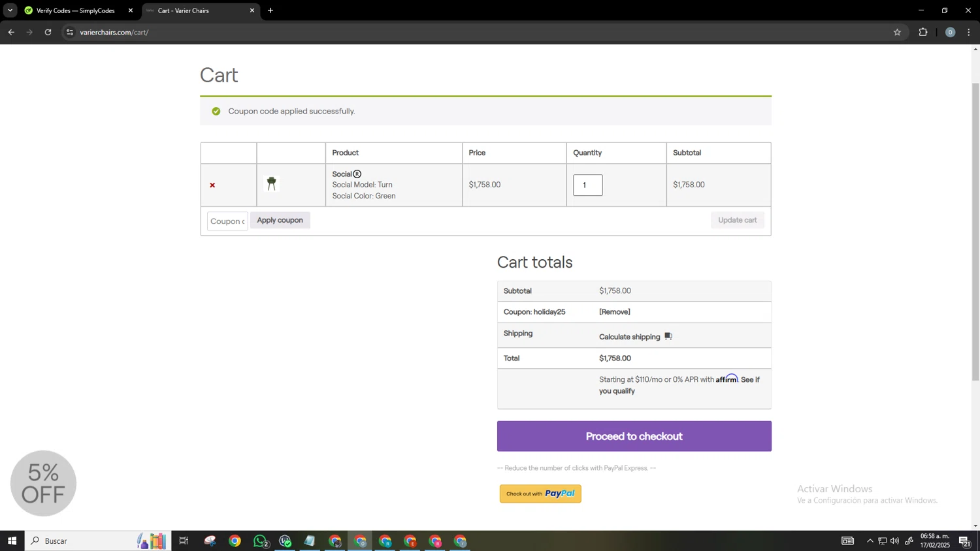
Task: Open Google Chrome taskbar icon next to Snipping tool
Action: click(235, 541)
